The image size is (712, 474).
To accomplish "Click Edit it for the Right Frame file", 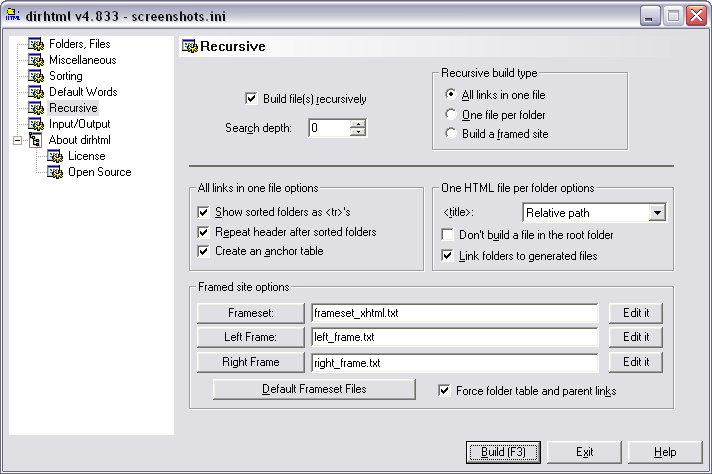I will tap(636, 362).
